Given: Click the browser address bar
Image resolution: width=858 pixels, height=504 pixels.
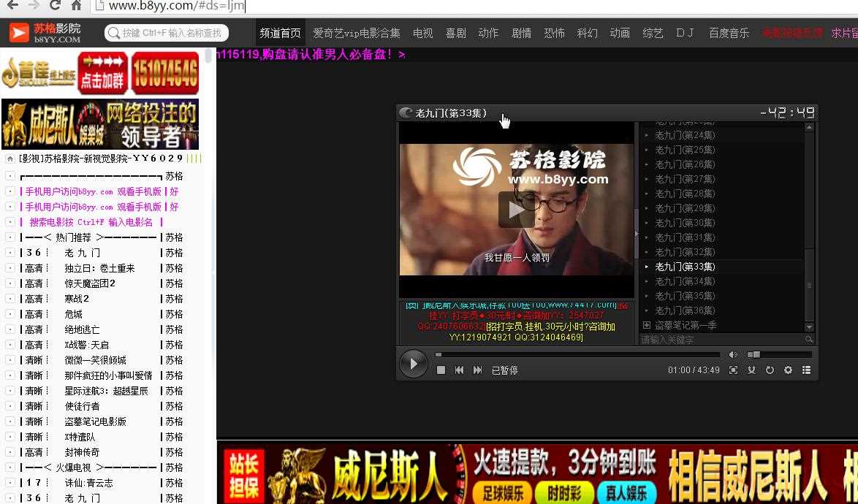Looking at the screenshot, I should 471,6.
